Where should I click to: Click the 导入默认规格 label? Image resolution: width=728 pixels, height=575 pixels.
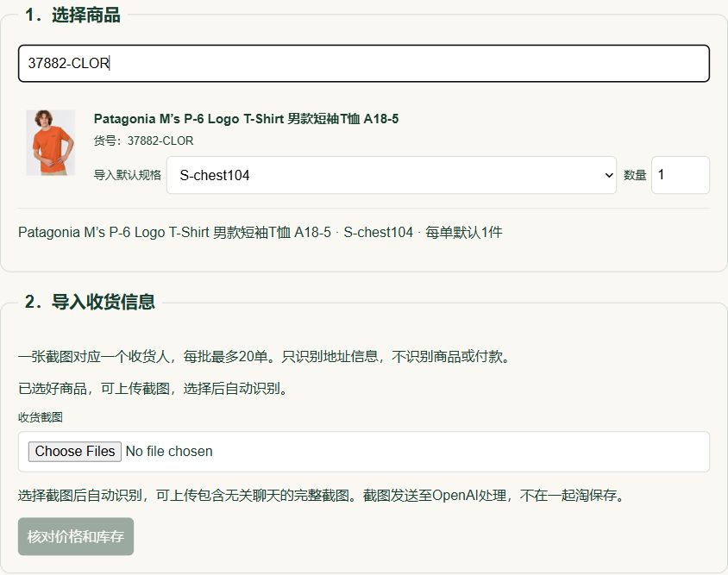point(127,175)
